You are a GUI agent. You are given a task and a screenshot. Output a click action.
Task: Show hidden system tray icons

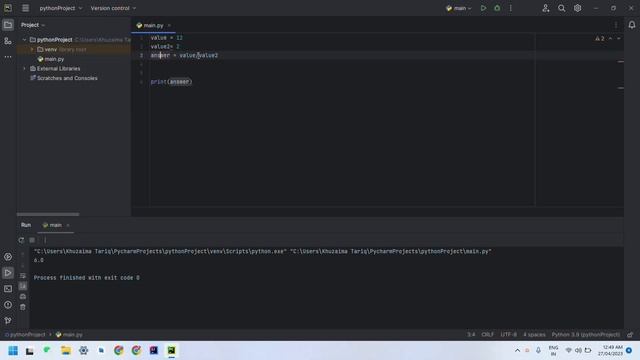pos(517,351)
